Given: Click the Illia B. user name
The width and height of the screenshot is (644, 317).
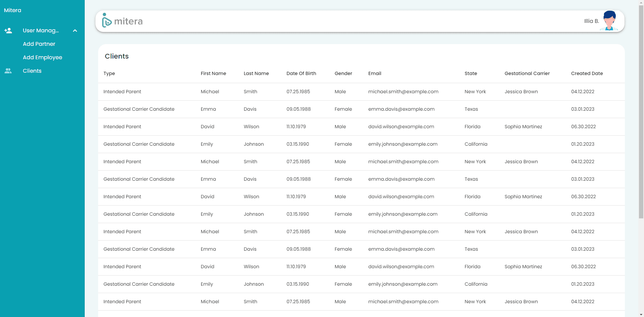Looking at the screenshot, I should [591, 21].
